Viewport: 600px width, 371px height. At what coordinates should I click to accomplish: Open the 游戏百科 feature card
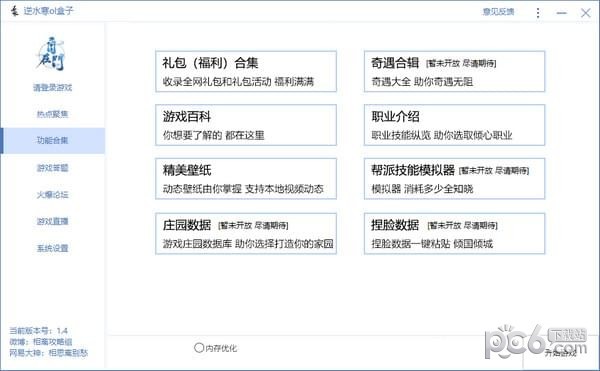pyautogui.click(x=246, y=125)
